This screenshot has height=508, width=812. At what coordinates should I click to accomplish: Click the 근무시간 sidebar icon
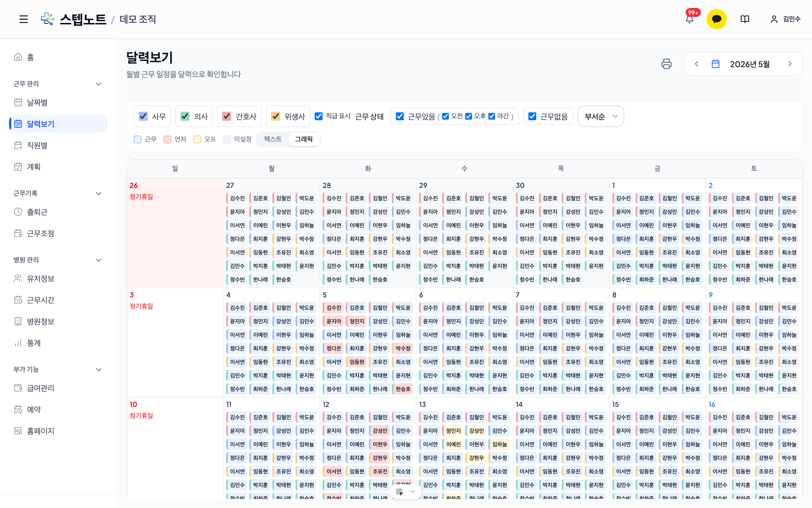point(18,300)
